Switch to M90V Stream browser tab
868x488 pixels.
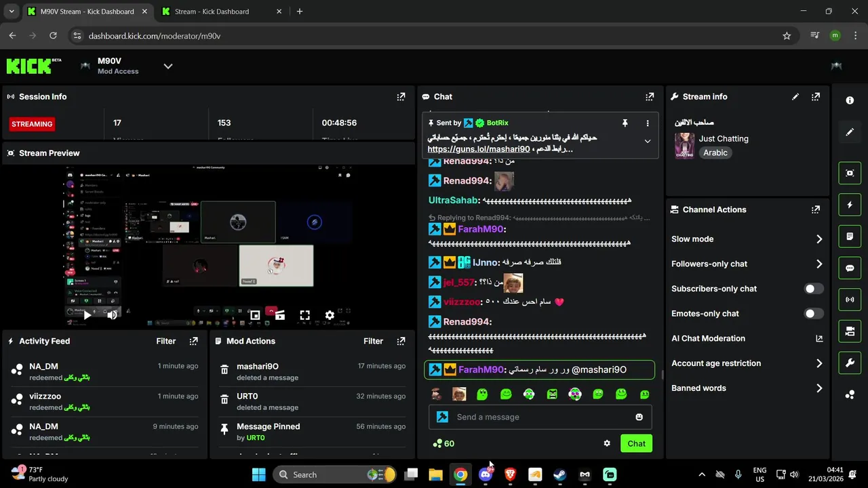[87, 12]
